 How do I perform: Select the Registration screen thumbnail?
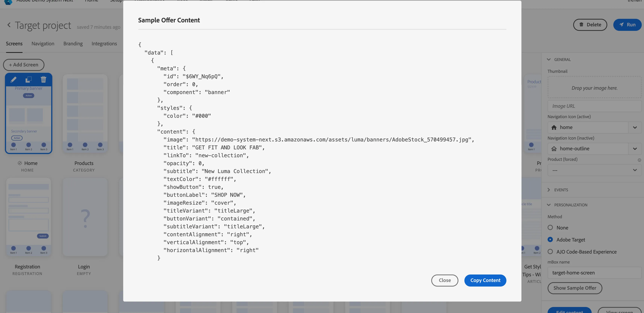point(28,217)
